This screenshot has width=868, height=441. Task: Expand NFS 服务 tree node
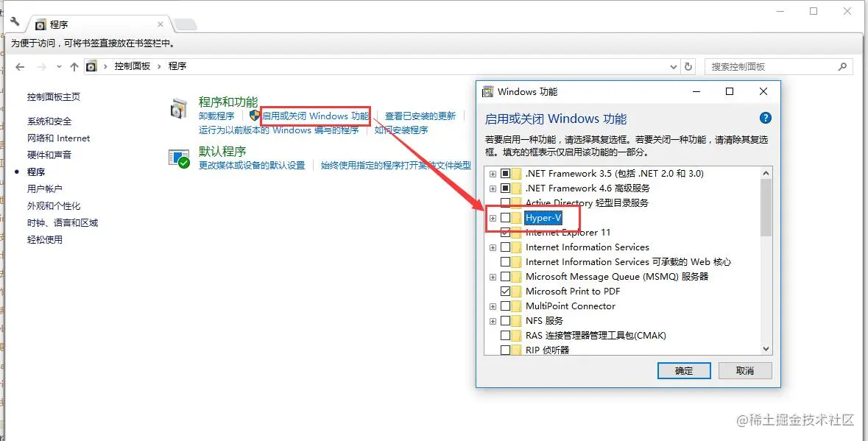tap(493, 321)
